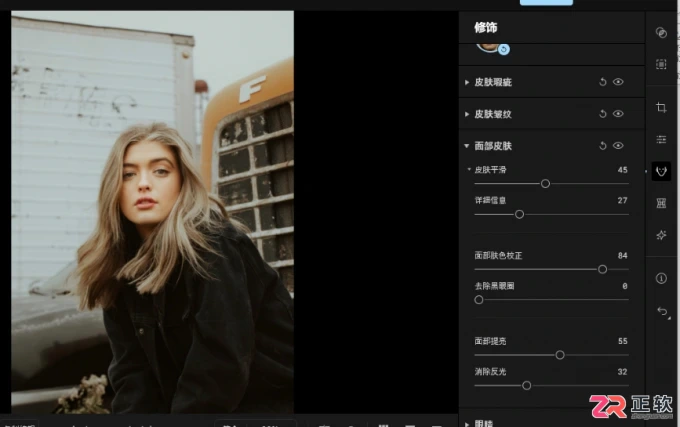Viewport: 680px width, 427px height.
Task: Click the 面部肤色校正 slider handle
Action: coord(602,269)
